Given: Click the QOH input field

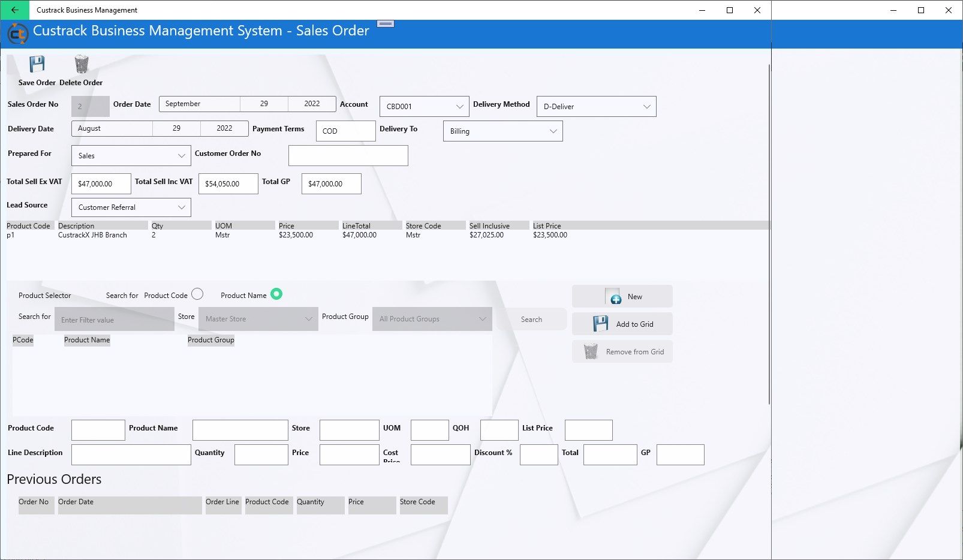Looking at the screenshot, I should click(x=499, y=430).
